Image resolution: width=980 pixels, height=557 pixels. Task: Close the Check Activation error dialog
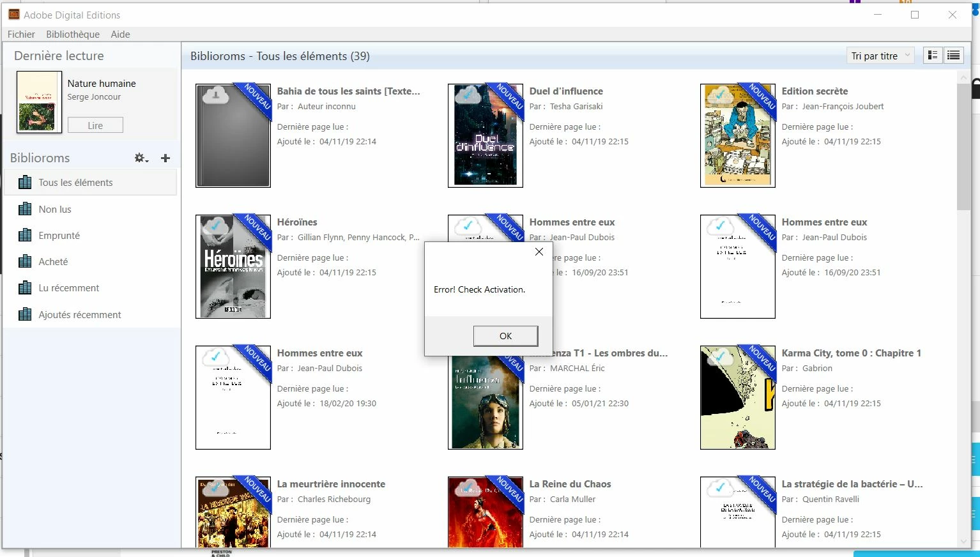[539, 252]
